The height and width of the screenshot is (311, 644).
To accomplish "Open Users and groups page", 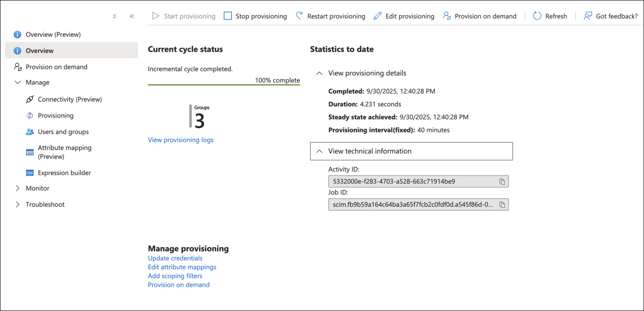I will 63,132.
